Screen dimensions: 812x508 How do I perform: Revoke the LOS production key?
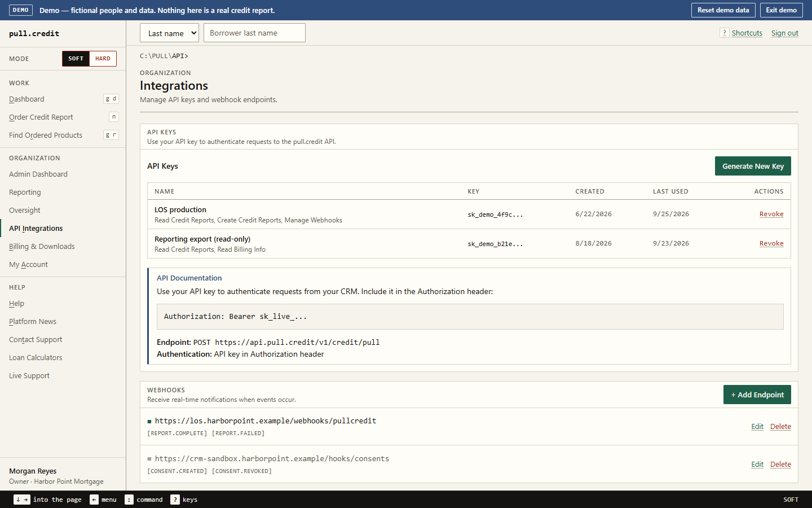pyautogui.click(x=771, y=214)
